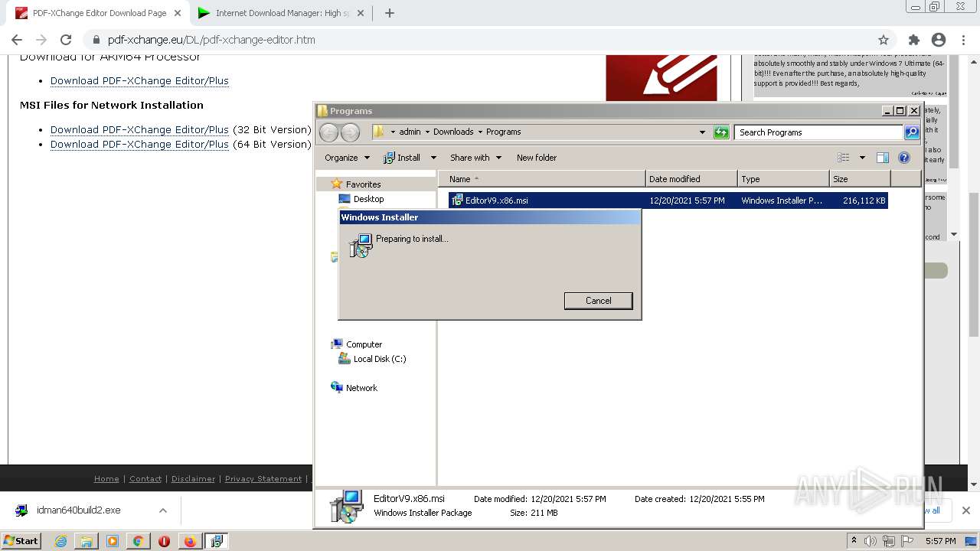Go back in Chrome browser history

[17, 40]
